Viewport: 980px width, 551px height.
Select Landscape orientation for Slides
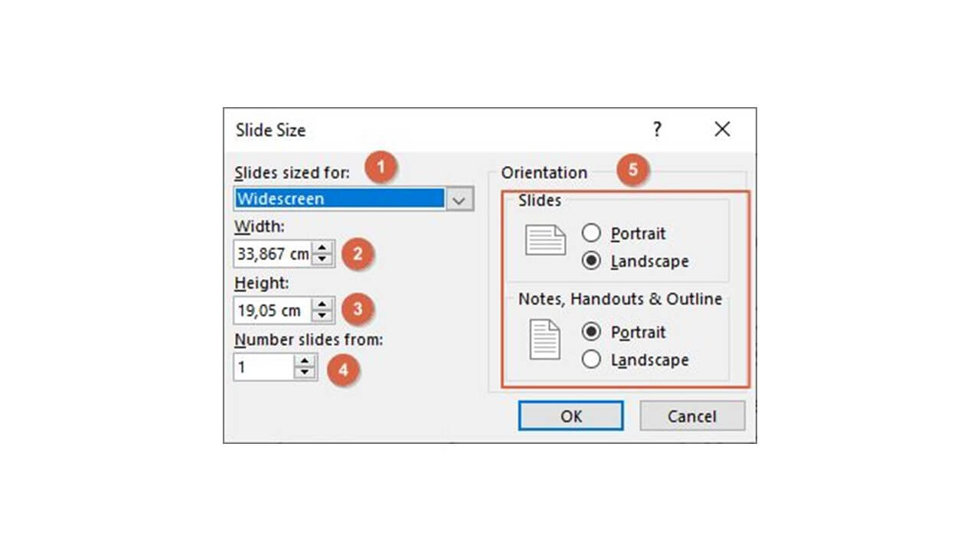(x=591, y=261)
